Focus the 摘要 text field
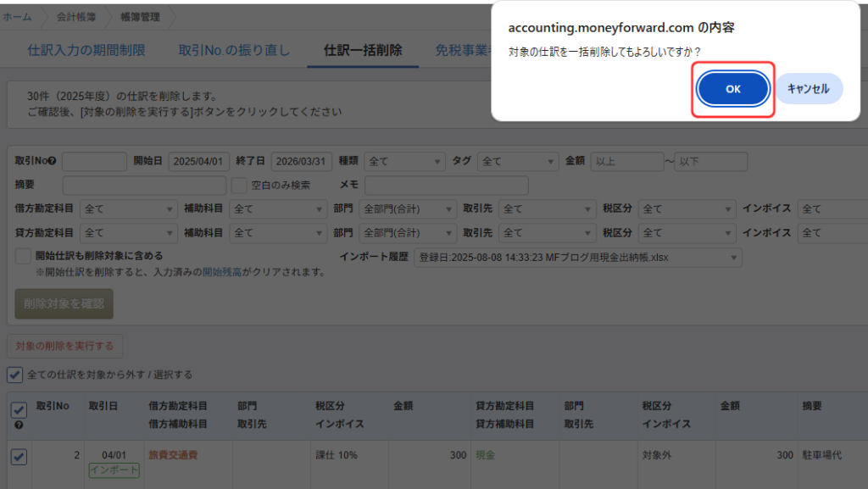The width and height of the screenshot is (868, 489). point(144,185)
